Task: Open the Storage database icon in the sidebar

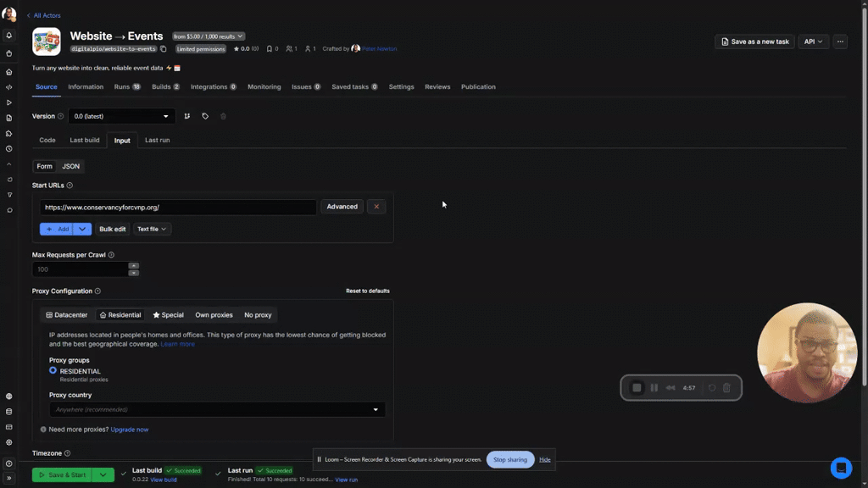Action: pos(8,412)
